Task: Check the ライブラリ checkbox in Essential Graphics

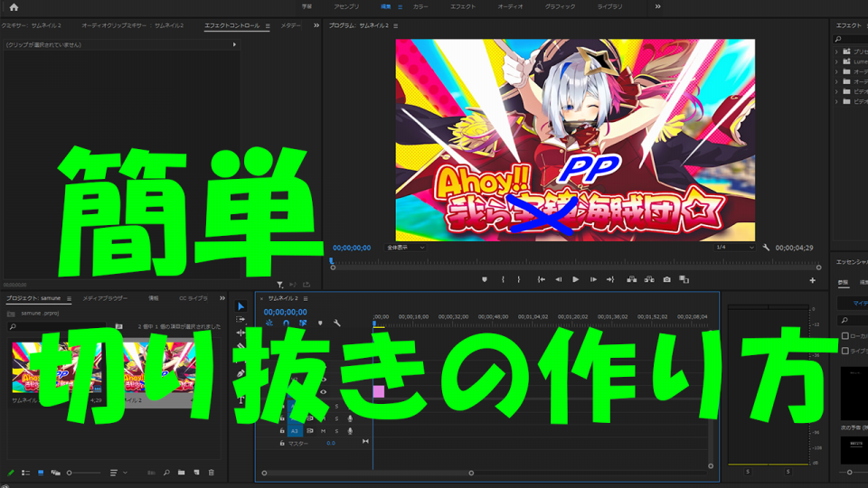Action: coord(845,351)
